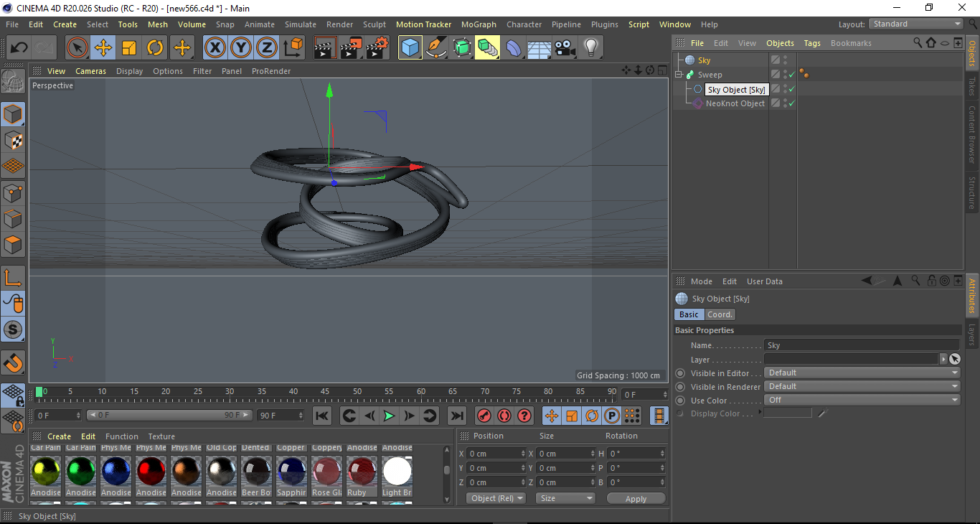
Task: Switch to the Coord. tab
Action: coord(720,314)
